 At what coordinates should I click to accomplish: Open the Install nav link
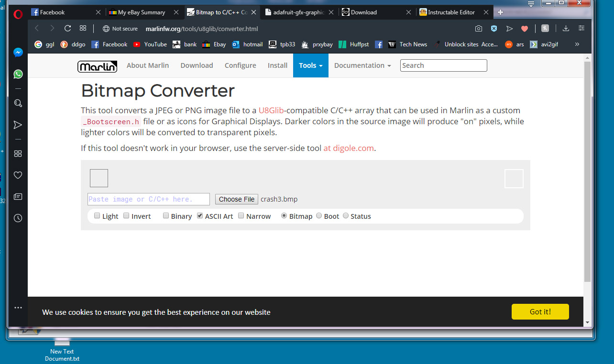click(278, 65)
